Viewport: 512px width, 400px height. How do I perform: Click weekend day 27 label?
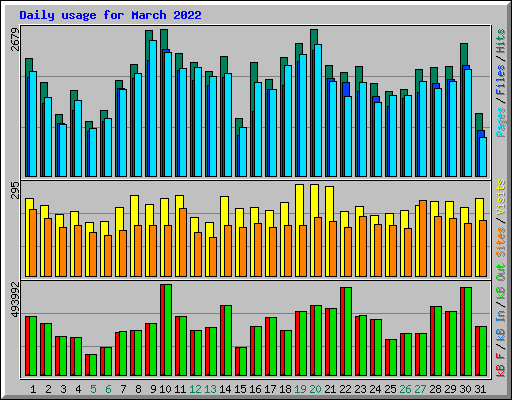(x=420, y=389)
